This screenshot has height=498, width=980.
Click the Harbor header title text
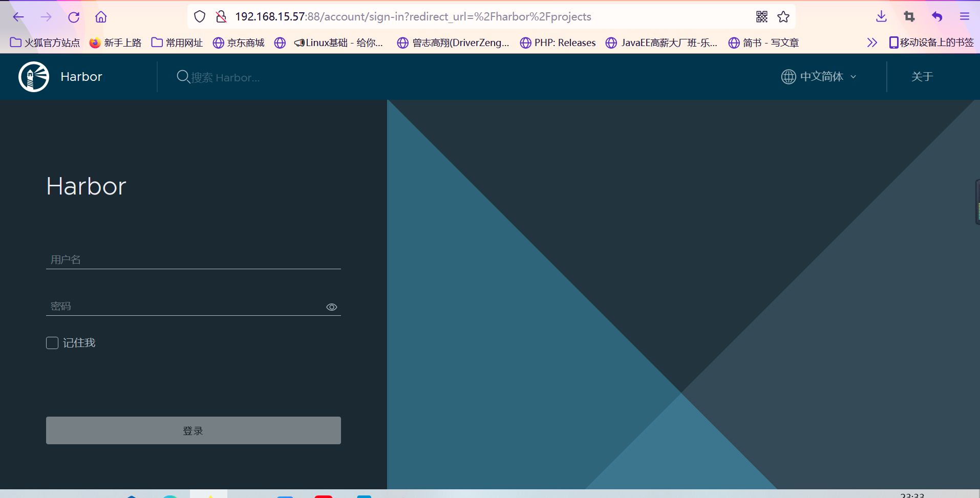tap(81, 77)
